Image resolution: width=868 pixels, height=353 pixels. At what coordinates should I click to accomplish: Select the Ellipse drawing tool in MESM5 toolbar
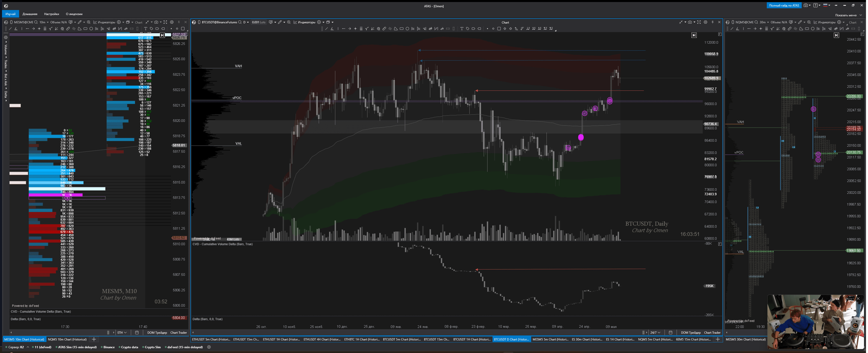point(91,29)
